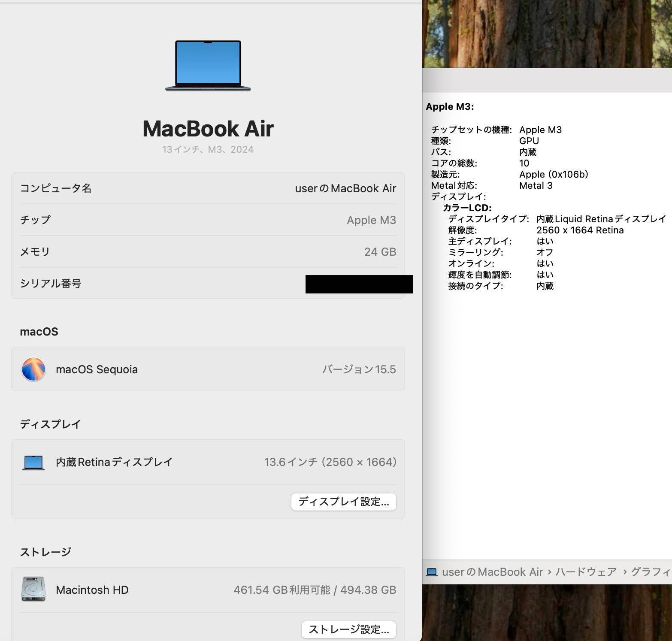672x641 pixels.
Task: Open ストレージ設定 (Storage Settings)
Action: tap(348, 629)
